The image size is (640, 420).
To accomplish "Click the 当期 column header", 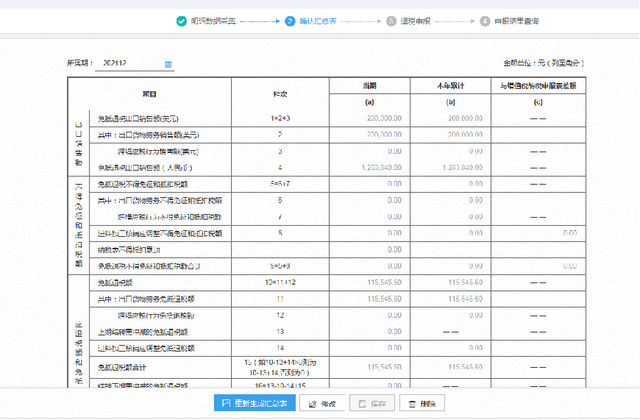I will (x=369, y=86).
